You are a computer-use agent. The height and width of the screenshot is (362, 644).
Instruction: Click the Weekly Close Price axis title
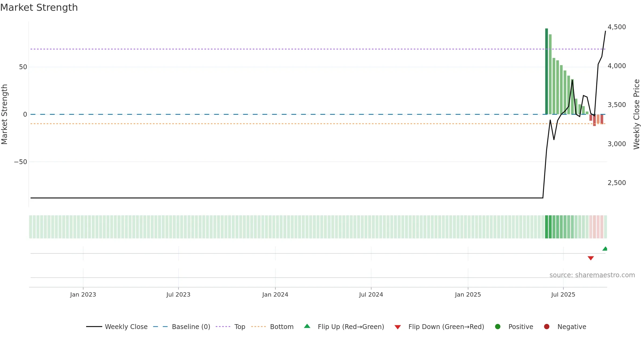(x=636, y=114)
